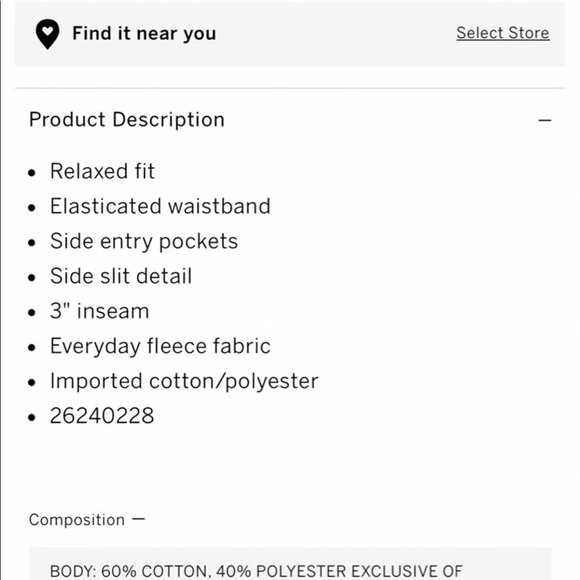Click the Side slit detail text
The image size is (580, 580).
121,276
